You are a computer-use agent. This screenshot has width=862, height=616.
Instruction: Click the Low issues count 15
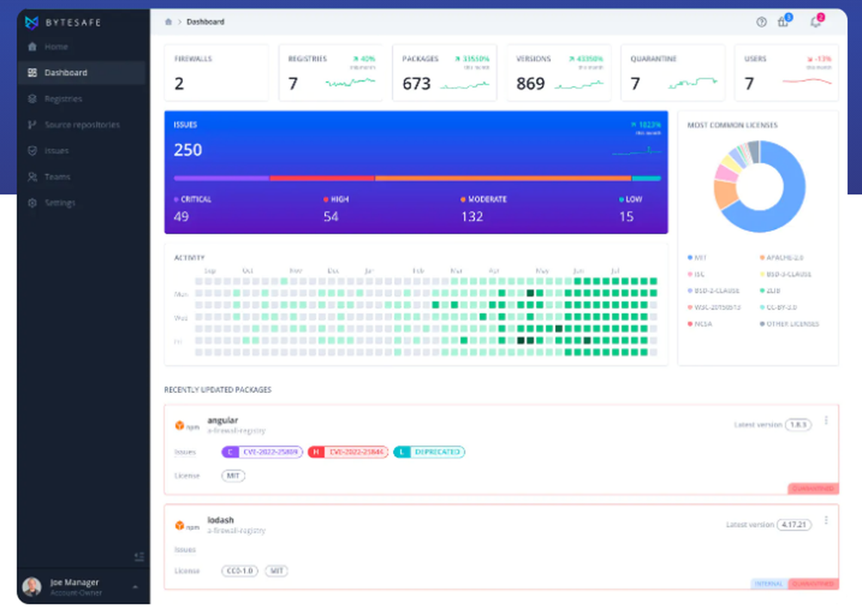pos(626,216)
